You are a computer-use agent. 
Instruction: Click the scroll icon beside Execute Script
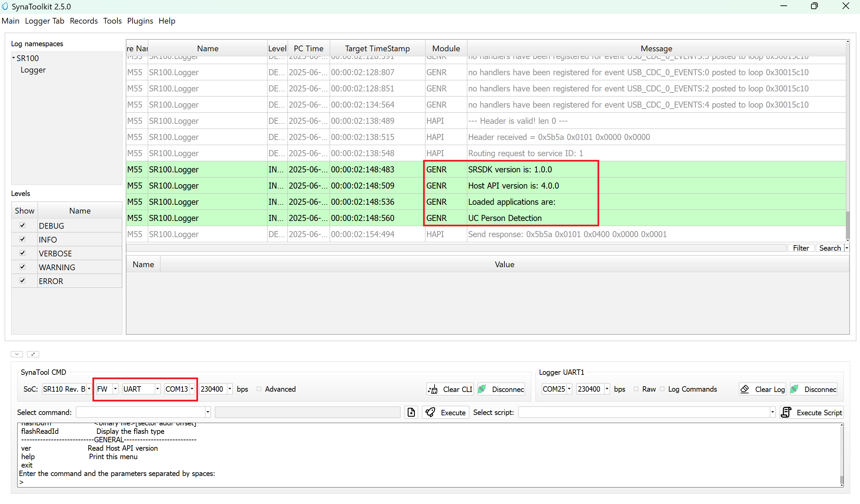click(786, 412)
